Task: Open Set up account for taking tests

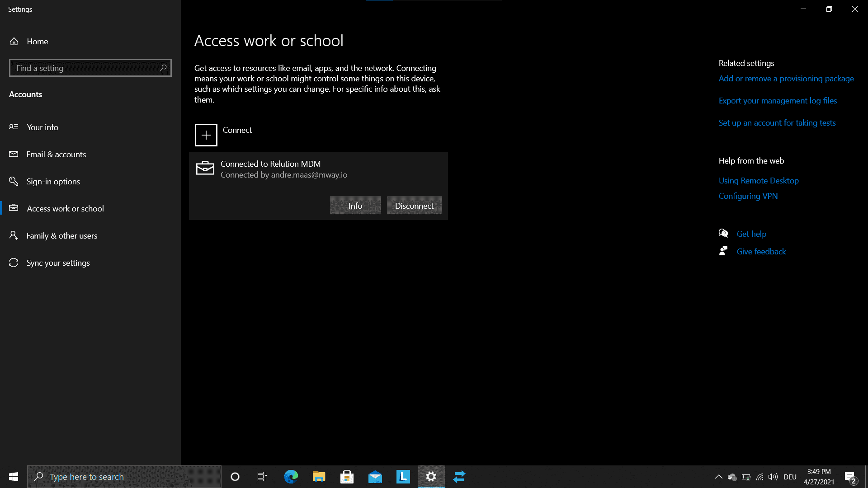Action: click(x=777, y=123)
